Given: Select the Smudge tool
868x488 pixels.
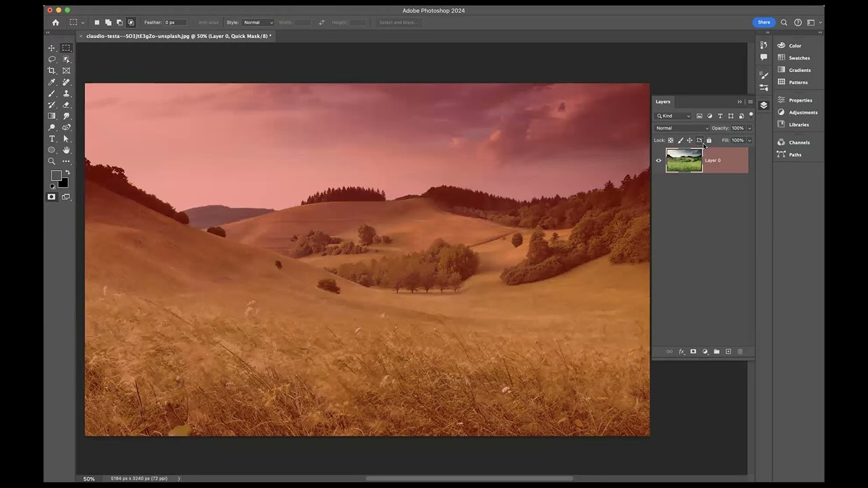Looking at the screenshot, I should tap(66, 116).
